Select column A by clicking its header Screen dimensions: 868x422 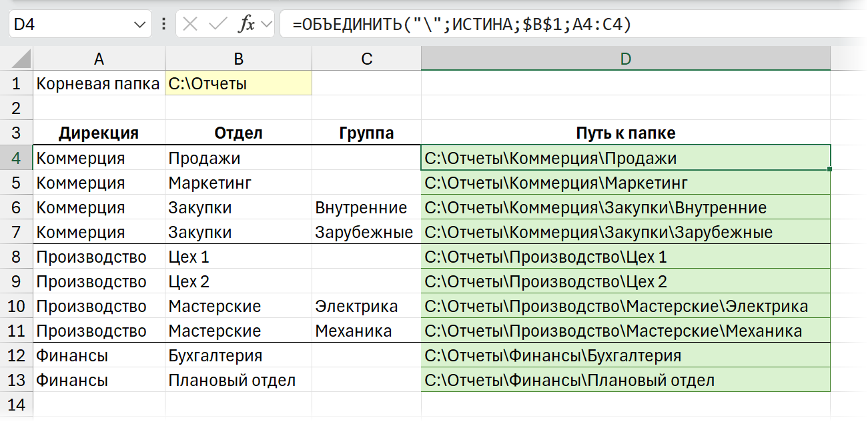99,58
